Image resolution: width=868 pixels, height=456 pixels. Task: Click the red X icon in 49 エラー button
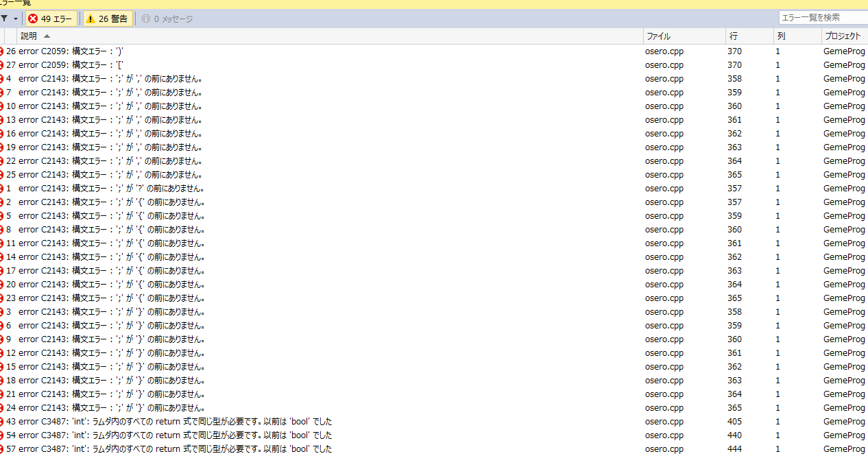33,19
